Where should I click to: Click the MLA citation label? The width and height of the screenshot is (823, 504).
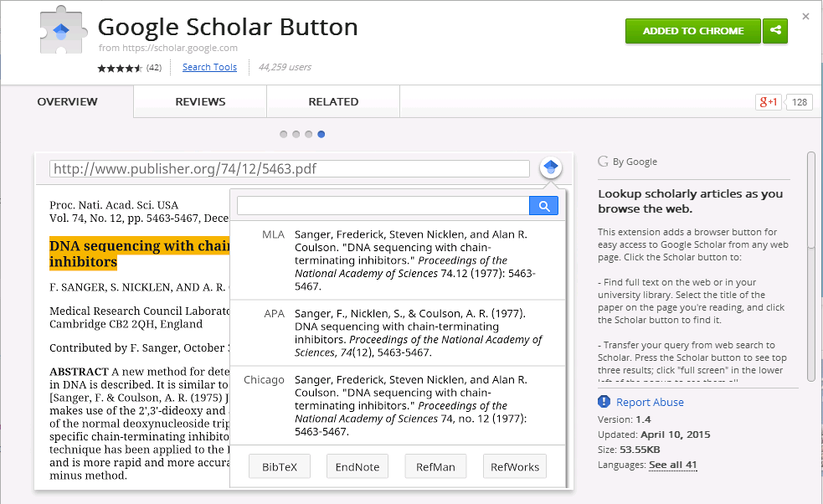[274, 234]
